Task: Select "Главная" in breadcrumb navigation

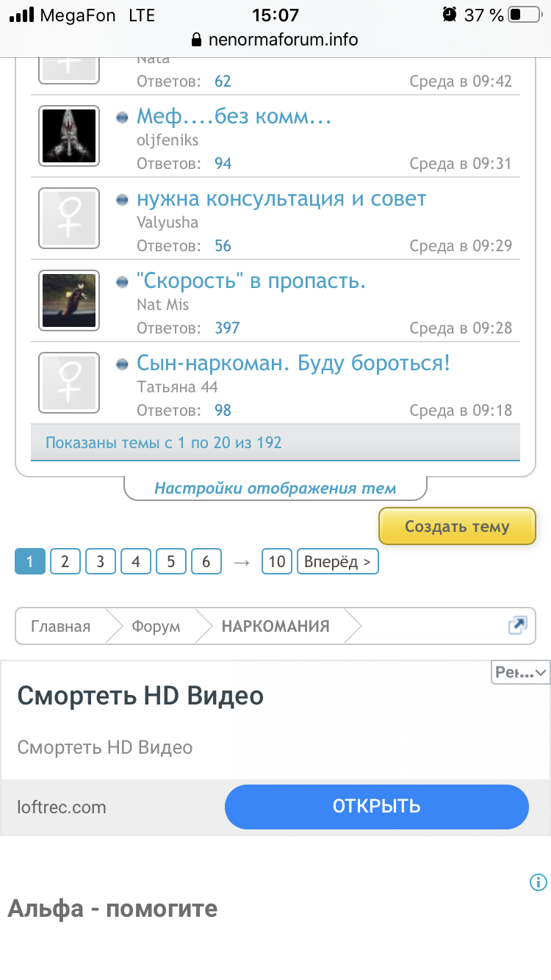Action: (61, 627)
